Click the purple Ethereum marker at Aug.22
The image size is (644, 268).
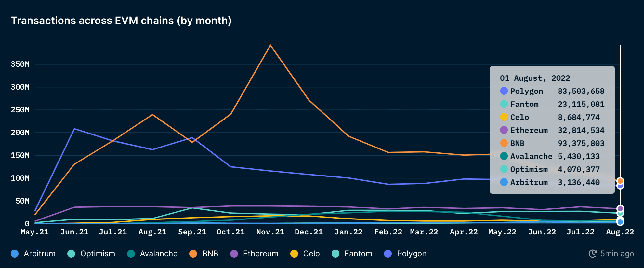[x=620, y=209]
